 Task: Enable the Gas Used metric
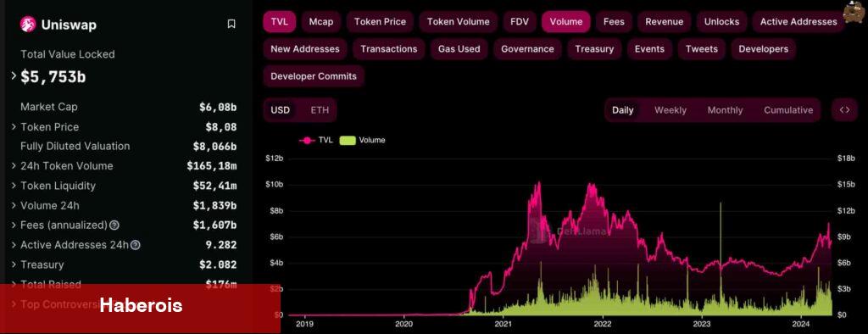coord(459,48)
